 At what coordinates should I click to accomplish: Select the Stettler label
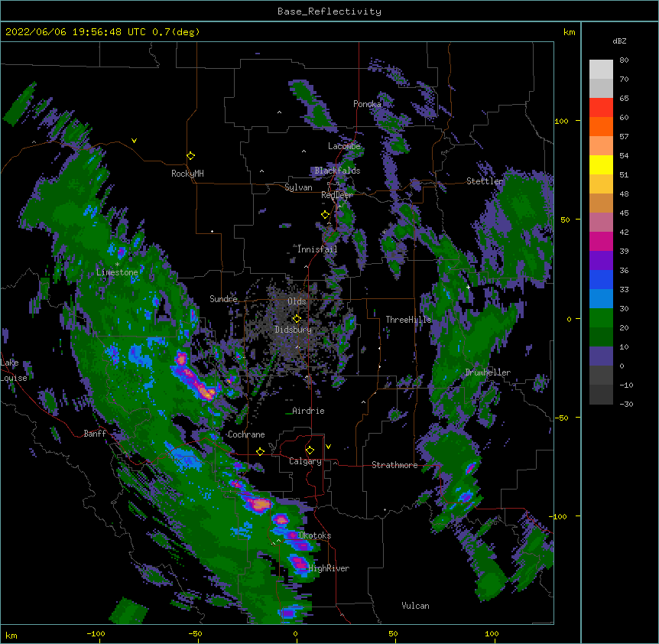[x=485, y=181]
